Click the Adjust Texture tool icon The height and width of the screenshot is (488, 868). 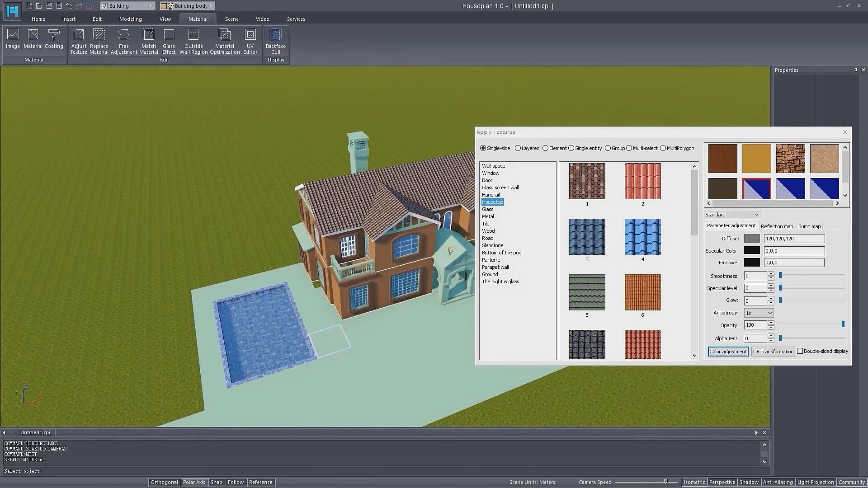coord(79,35)
